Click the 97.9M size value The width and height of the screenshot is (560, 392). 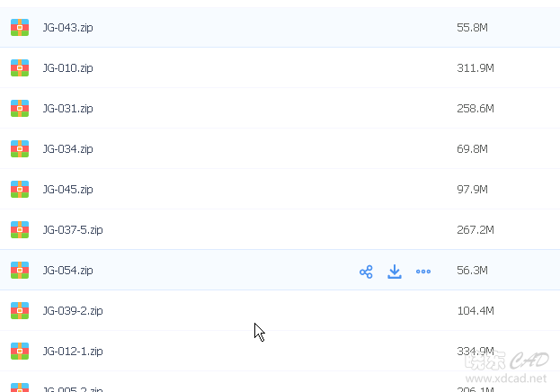coord(472,189)
